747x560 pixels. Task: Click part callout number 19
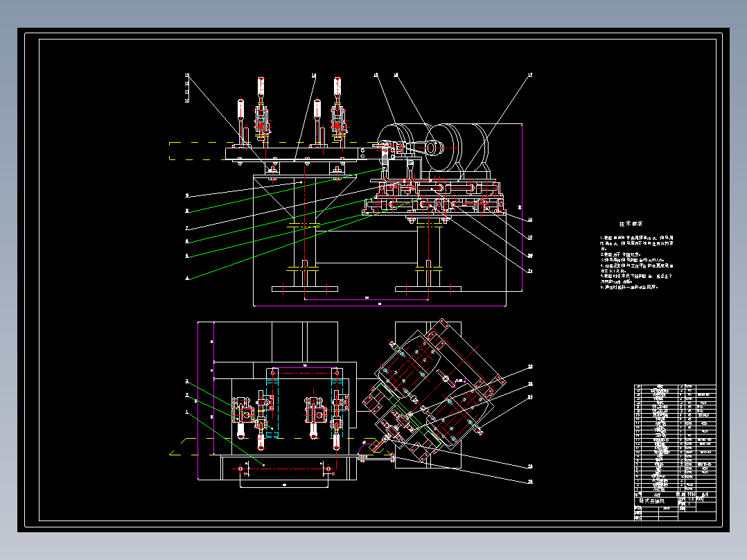pyautogui.click(x=529, y=237)
